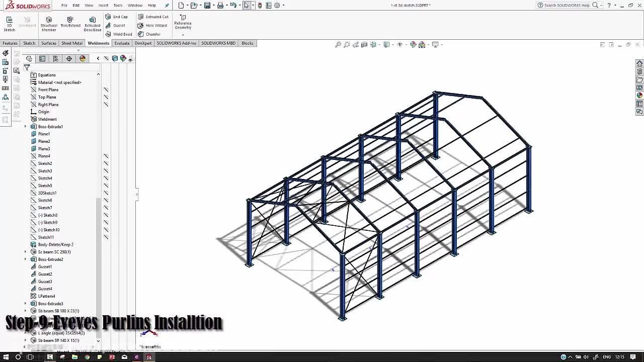
Task: Toggle the hidden indicator for Sketch5
Action: [x=106, y=186]
